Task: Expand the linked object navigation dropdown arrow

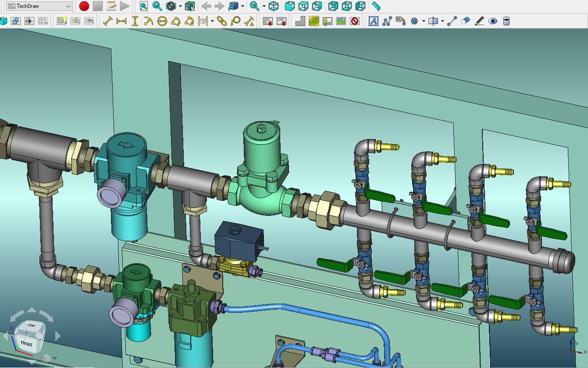Action: pyautogui.click(x=243, y=6)
